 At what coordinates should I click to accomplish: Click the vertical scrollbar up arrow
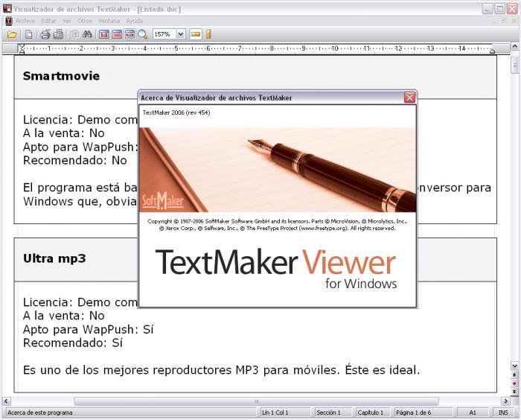pos(515,47)
